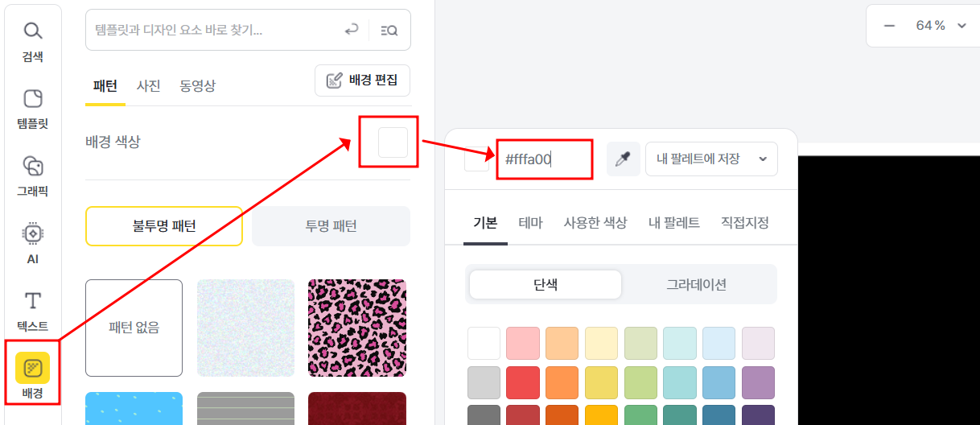The width and height of the screenshot is (980, 425).
Task: Select the 패턴 없음 thumbnail
Action: 134,328
